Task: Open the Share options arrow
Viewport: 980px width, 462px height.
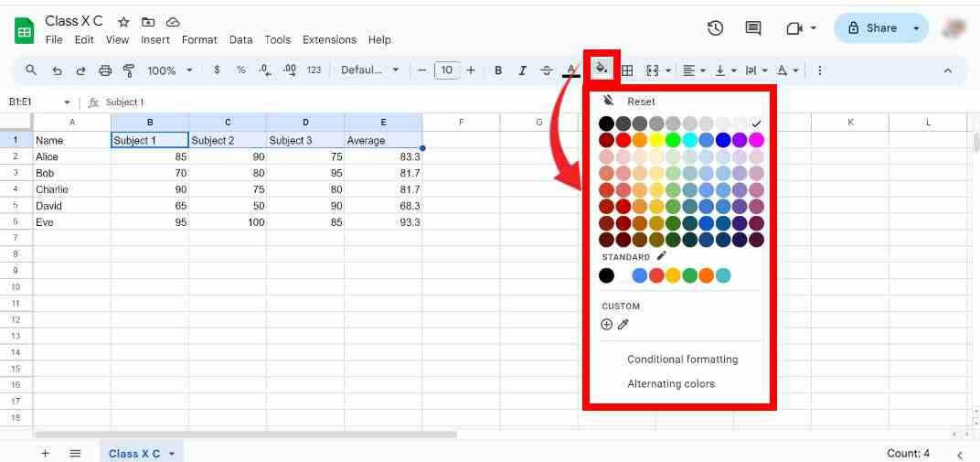Action: click(916, 28)
